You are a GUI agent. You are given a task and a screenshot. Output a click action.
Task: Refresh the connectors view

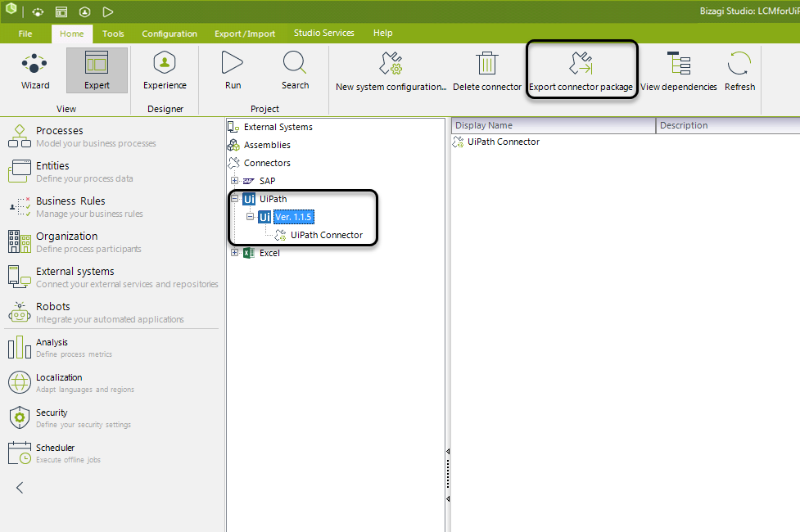[x=739, y=72]
